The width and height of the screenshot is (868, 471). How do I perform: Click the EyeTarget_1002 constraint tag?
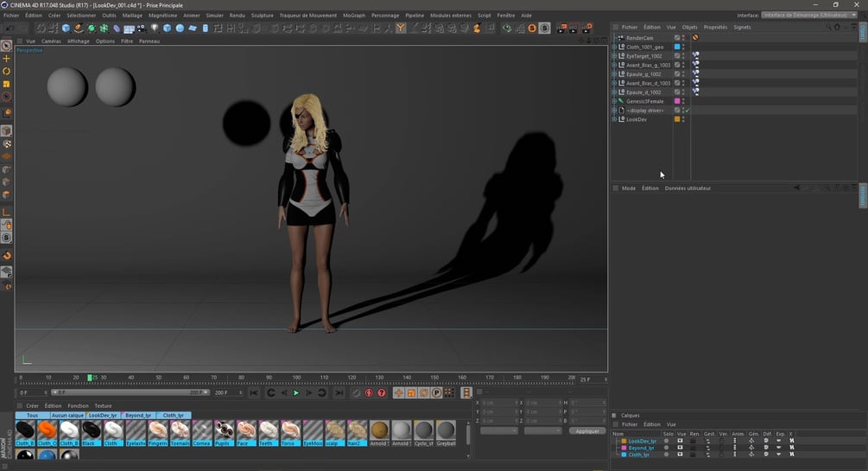[695, 56]
